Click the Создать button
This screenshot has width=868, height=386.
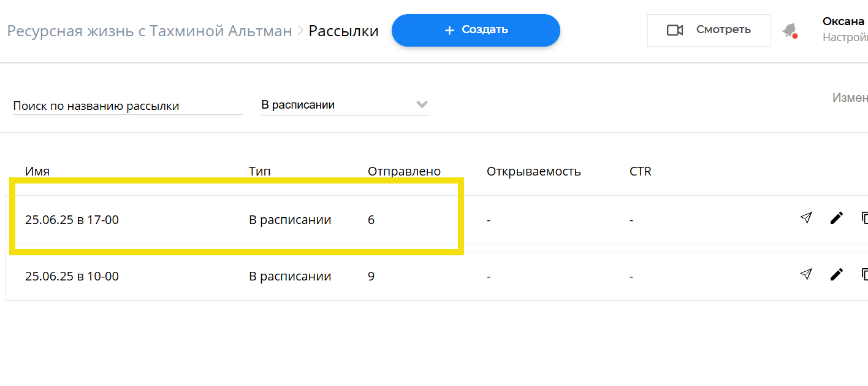[476, 30]
